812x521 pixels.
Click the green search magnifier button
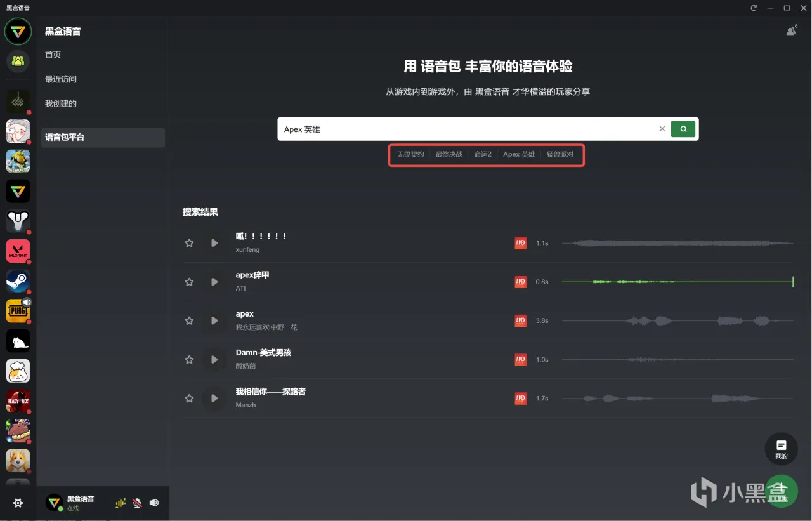pos(683,129)
